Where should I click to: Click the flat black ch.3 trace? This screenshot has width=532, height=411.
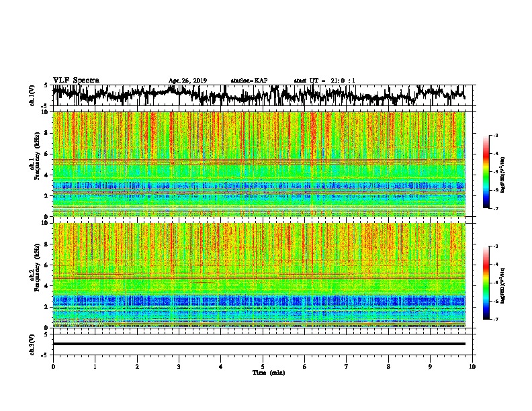(x=259, y=344)
